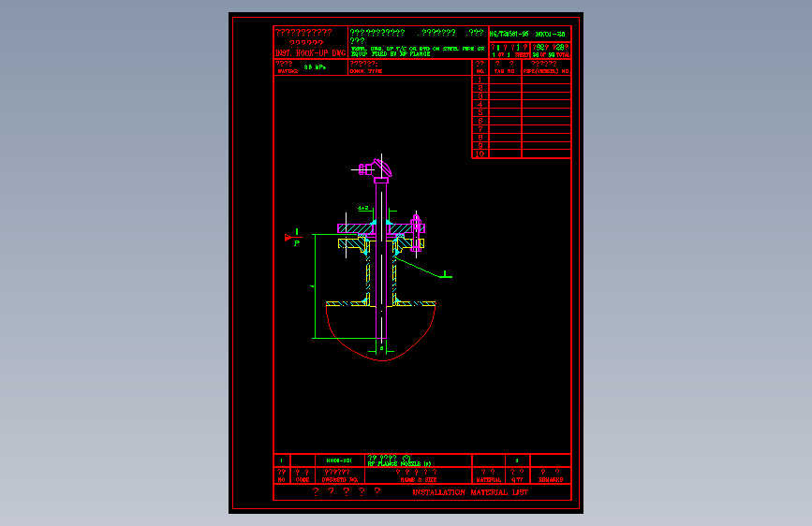Click the 'NO' header in material list
The image size is (812, 526).
point(281,480)
